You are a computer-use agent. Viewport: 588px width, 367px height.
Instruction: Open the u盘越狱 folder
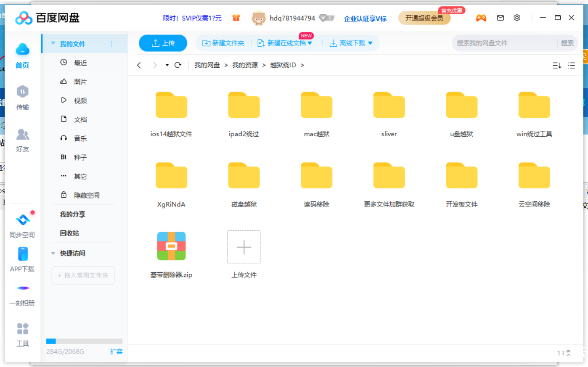462,105
